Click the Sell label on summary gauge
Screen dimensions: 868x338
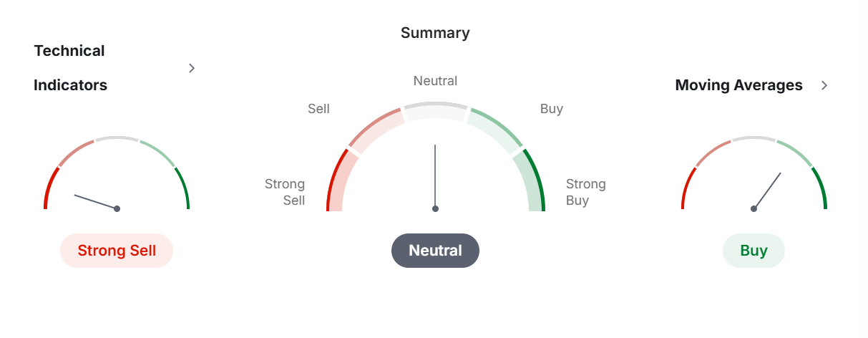click(318, 109)
